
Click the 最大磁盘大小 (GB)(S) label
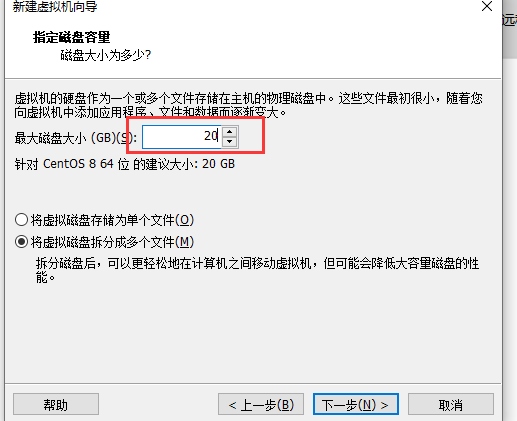click(x=76, y=137)
